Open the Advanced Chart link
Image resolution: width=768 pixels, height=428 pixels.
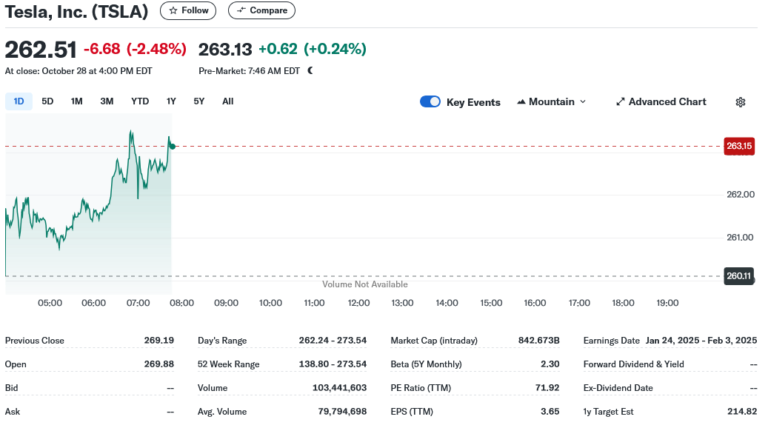[661, 102]
